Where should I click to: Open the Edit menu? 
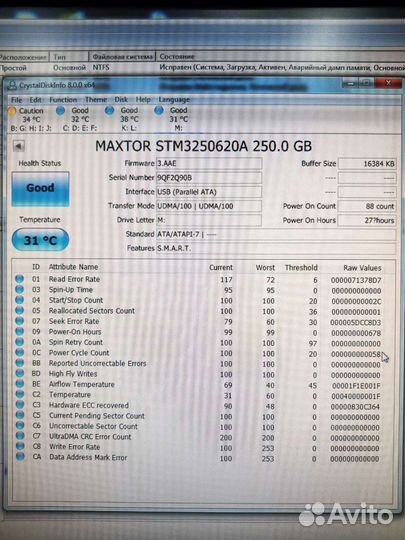point(35,100)
